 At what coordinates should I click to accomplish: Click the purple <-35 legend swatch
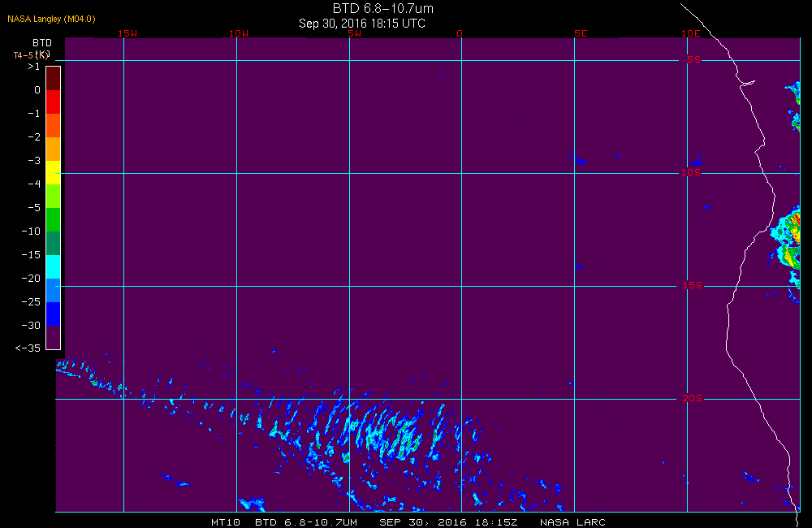[54, 337]
